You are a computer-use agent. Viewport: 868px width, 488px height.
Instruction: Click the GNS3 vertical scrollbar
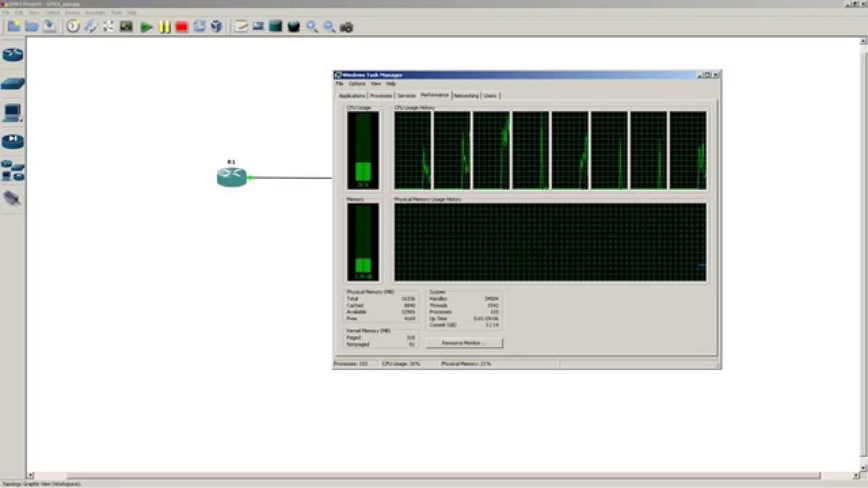[x=863, y=254]
